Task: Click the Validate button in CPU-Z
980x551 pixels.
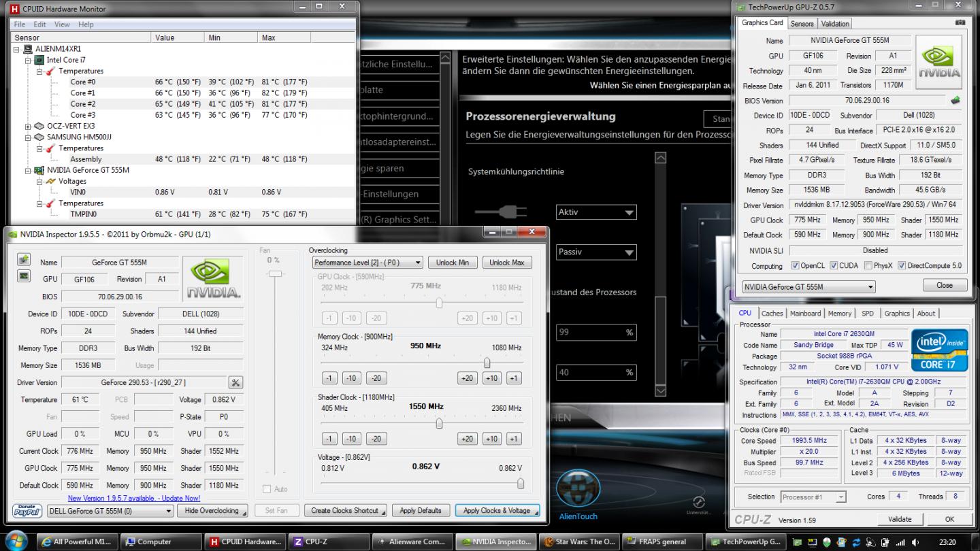Action: click(900, 519)
